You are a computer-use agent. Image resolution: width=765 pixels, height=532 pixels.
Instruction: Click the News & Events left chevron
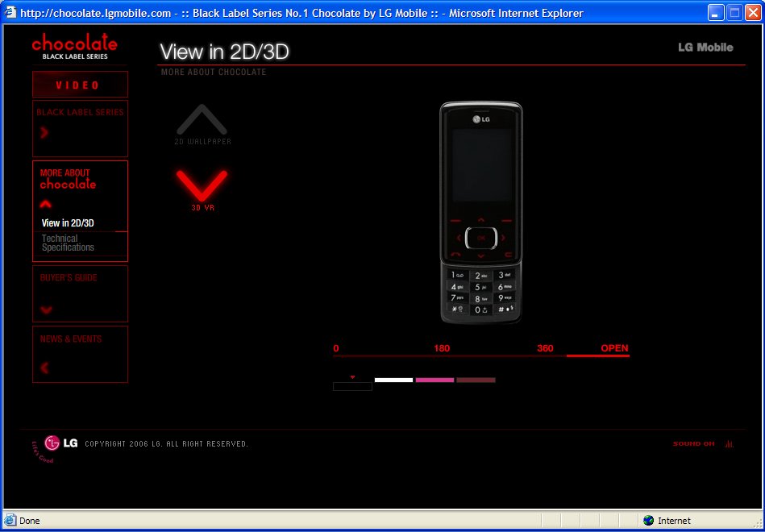point(44,368)
